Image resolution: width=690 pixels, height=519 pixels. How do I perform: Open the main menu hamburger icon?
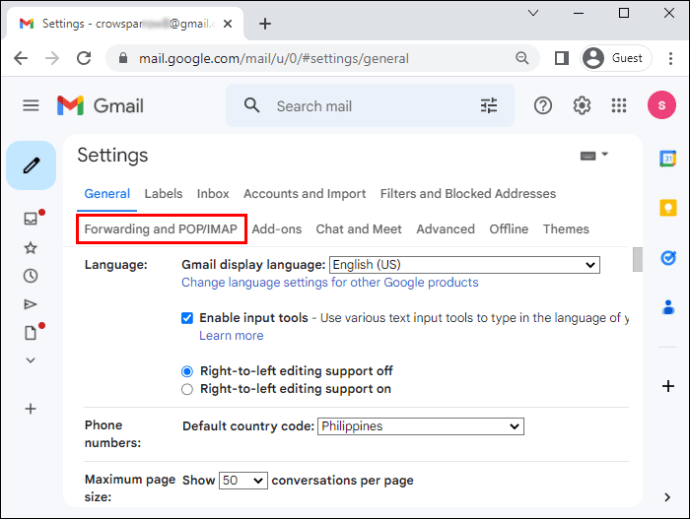(31, 105)
